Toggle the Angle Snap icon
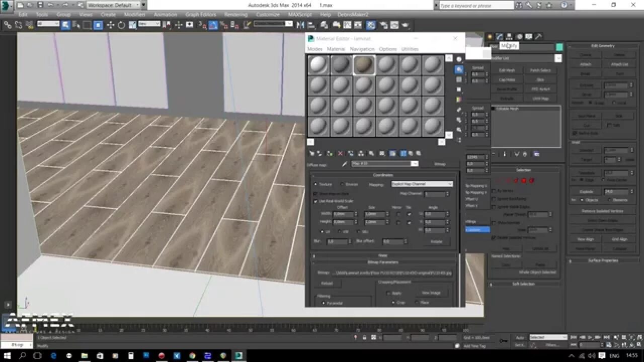This screenshot has height=362, width=644. pos(213,25)
